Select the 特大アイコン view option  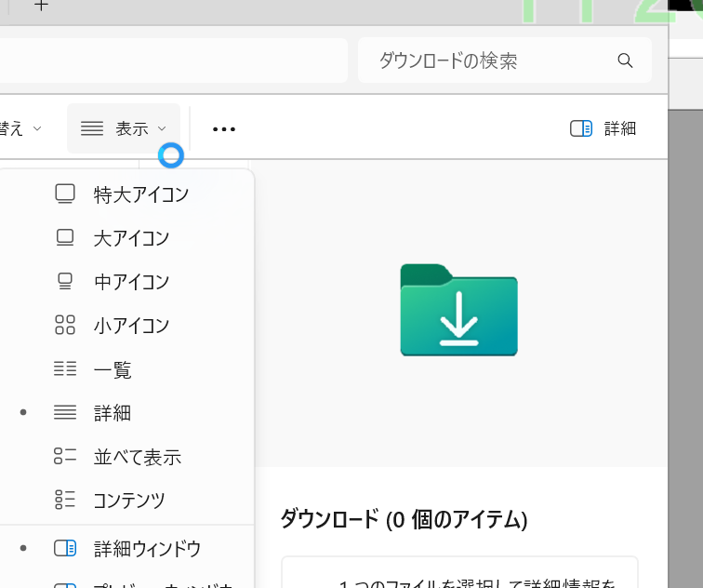coord(139,194)
